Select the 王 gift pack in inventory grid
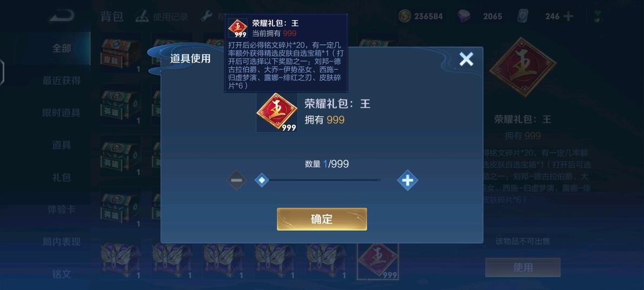 coord(378,260)
